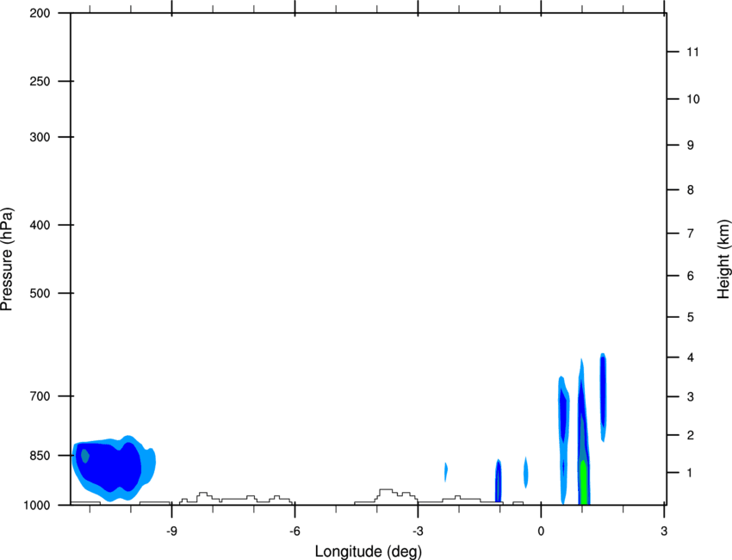Viewport: 732px width, 560px height.
Task: Click the -6 longitude tick label
Action: tap(295, 532)
